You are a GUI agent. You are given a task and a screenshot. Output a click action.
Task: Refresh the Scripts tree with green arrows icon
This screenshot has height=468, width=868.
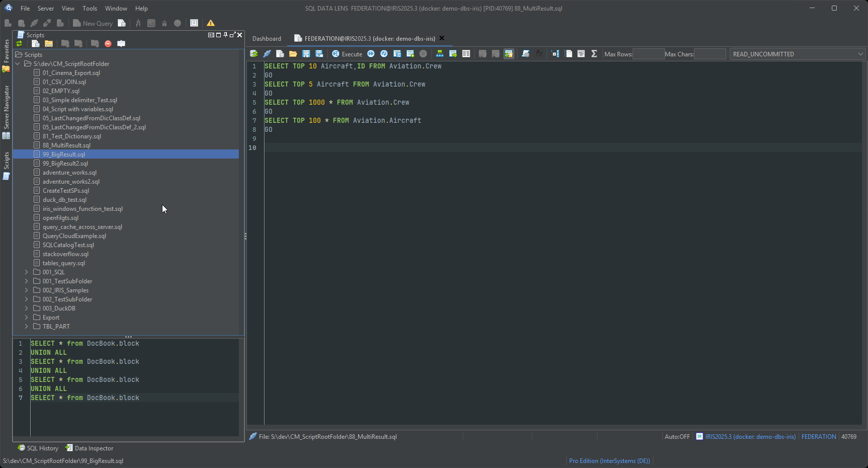(20, 44)
